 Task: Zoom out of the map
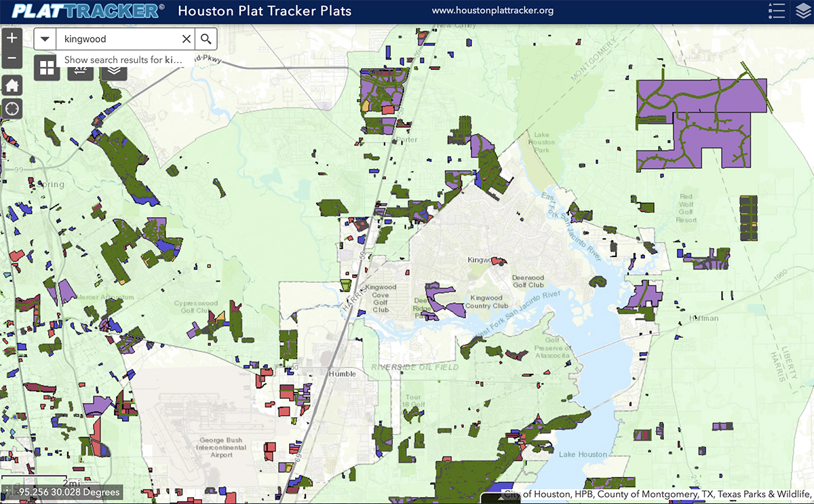[x=12, y=59]
